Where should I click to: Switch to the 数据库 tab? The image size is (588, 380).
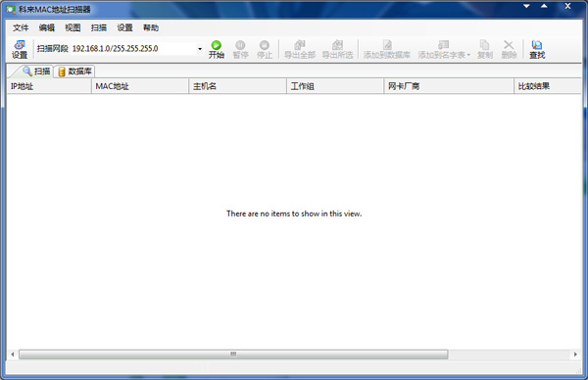coord(74,71)
